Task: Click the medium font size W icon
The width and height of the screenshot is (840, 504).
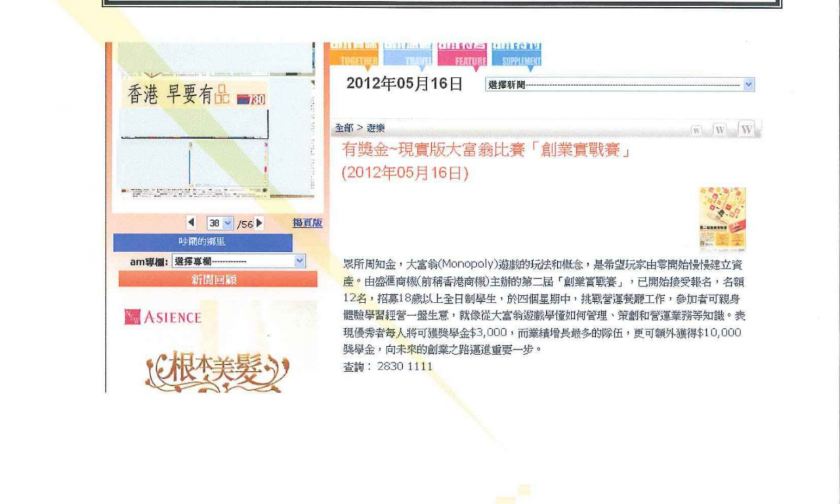Action: (x=720, y=129)
